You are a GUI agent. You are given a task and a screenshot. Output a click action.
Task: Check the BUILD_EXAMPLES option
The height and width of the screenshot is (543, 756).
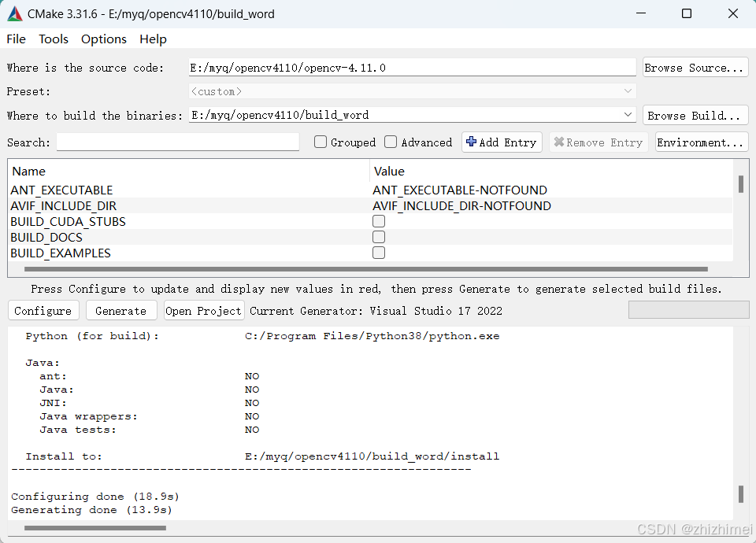379,253
